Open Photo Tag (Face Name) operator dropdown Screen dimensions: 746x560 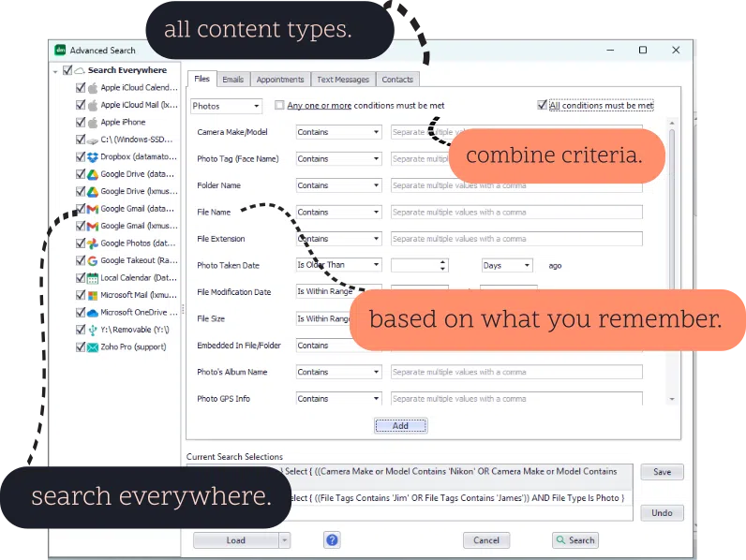(x=338, y=159)
